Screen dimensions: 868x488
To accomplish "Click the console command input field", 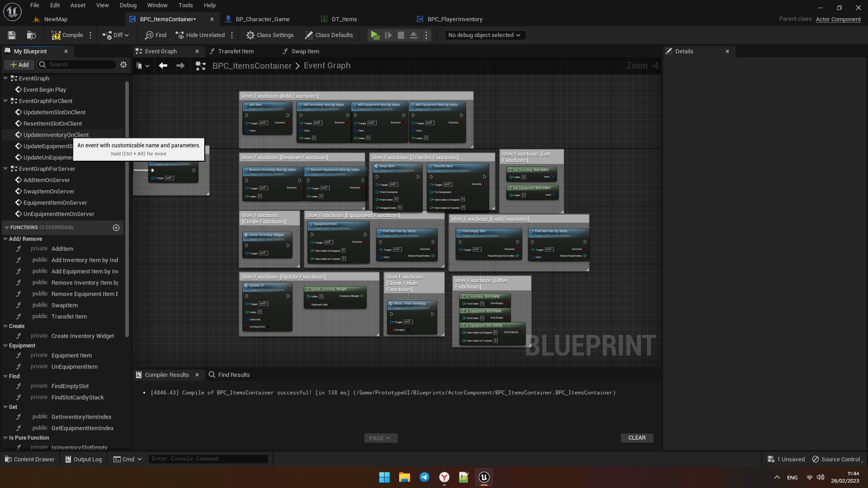I will point(208,459).
